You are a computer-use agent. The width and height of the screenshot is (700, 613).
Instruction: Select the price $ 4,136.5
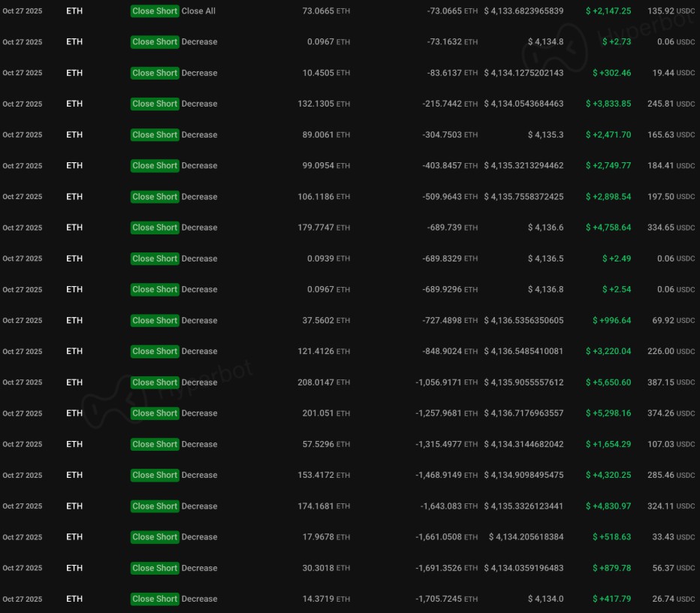[545, 258]
